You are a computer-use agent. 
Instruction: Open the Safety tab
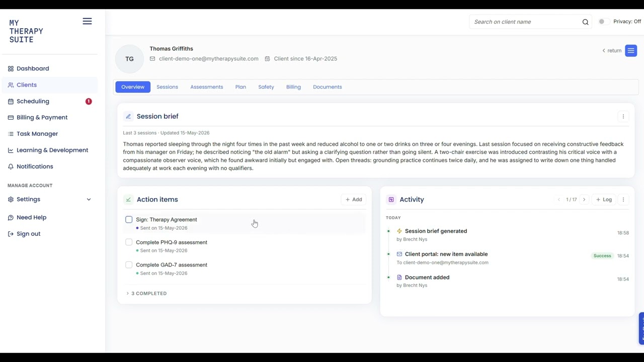(266, 87)
